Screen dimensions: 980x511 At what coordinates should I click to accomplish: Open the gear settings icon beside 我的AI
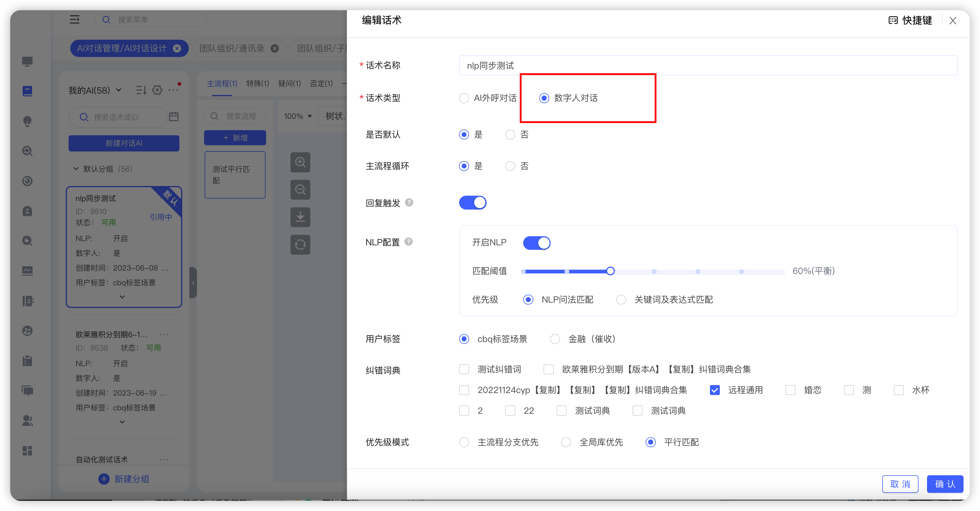(157, 90)
